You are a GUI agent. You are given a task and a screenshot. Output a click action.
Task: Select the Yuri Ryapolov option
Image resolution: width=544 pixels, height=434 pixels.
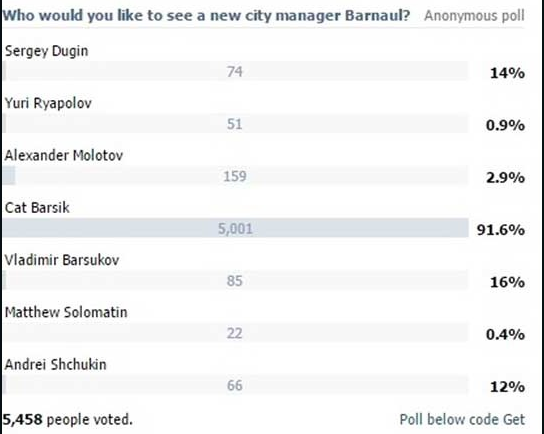(x=48, y=103)
